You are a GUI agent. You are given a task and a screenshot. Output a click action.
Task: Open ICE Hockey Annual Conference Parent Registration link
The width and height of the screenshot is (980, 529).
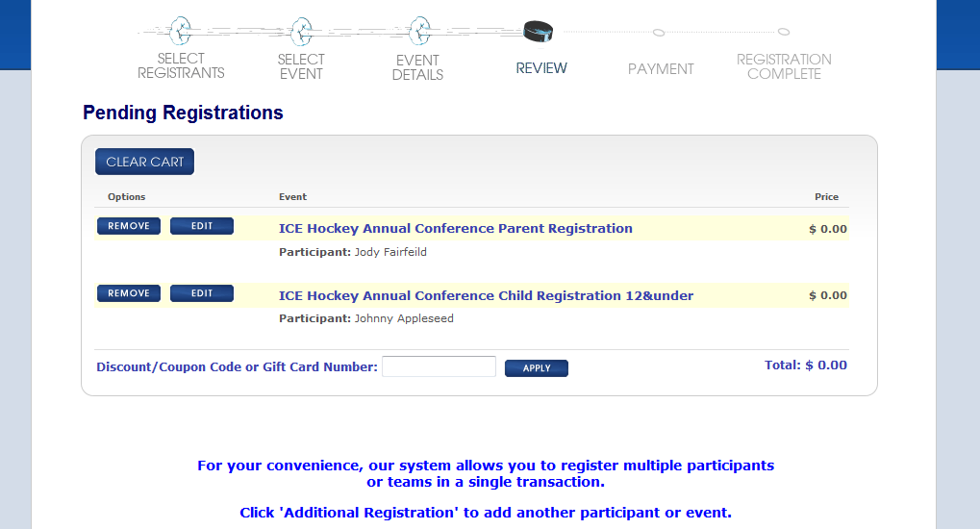[455, 229]
